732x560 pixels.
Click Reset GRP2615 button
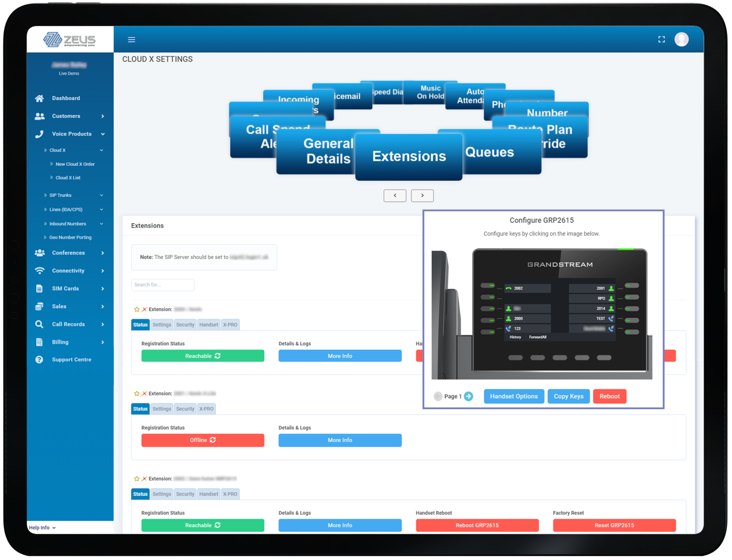[x=614, y=526]
